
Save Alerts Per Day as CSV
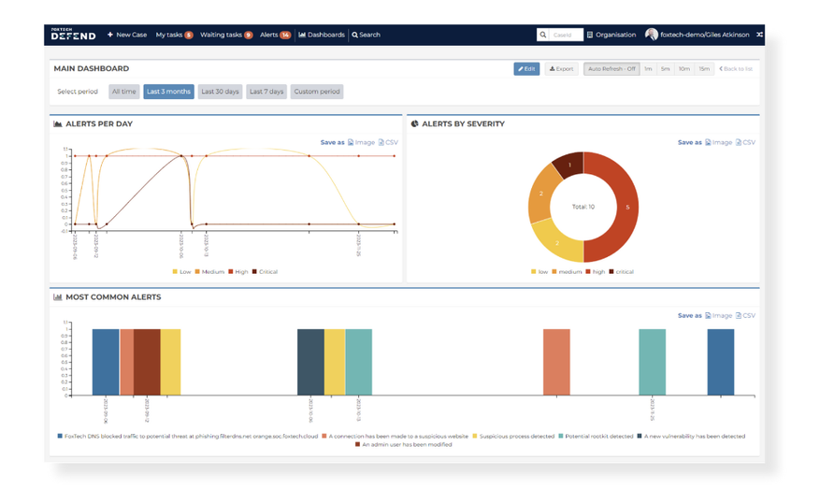coord(388,142)
